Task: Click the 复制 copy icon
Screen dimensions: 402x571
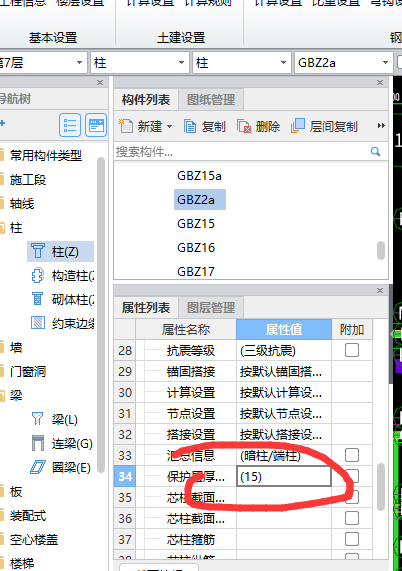Action: [x=189, y=126]
